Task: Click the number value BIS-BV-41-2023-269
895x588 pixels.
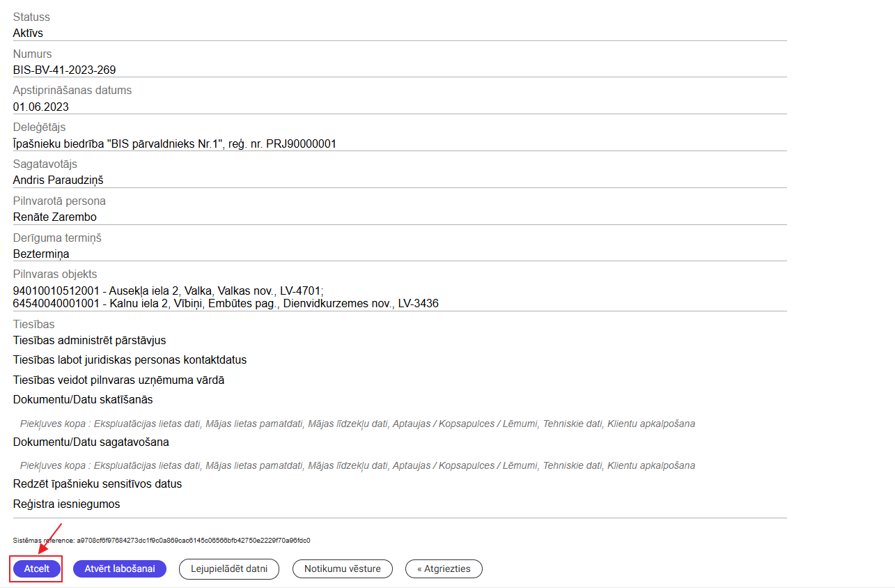Action: tap(64, 70)
